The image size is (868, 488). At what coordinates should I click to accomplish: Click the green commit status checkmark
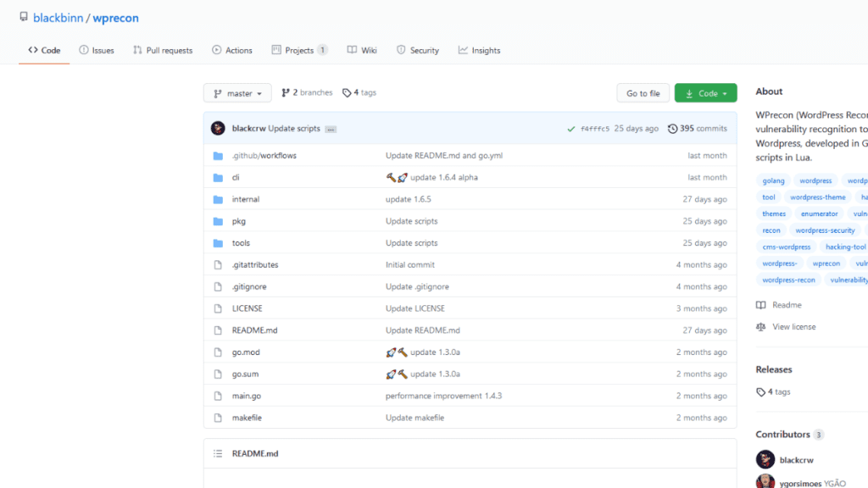[x=570, y=129]
